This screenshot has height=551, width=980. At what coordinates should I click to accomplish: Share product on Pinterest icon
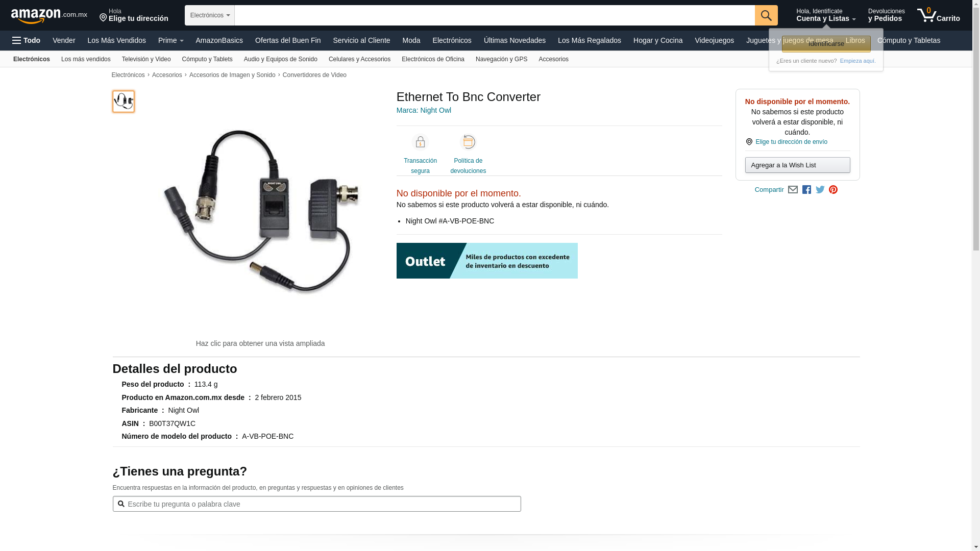834,190
